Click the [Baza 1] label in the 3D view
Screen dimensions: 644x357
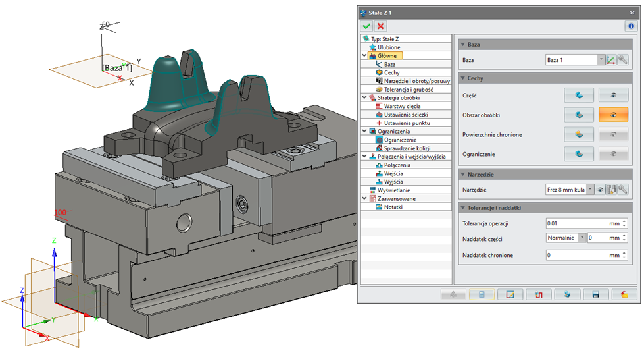tap(116, 68)
